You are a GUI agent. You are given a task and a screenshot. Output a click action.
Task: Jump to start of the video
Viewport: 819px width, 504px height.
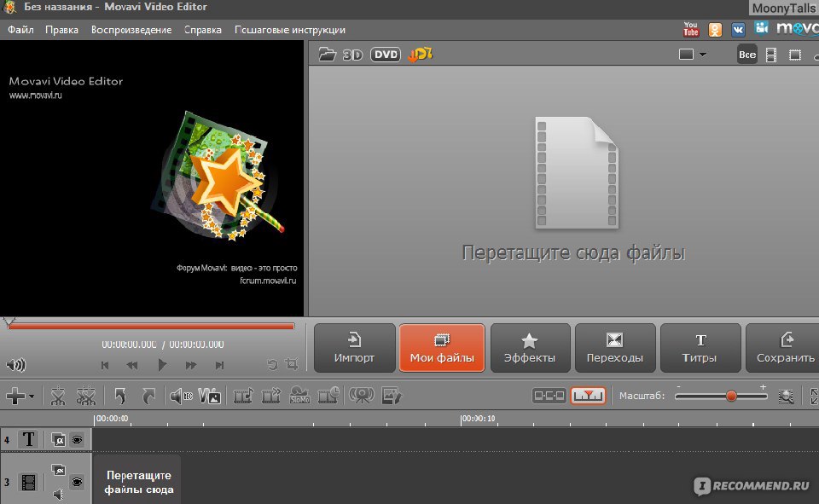point(105,365)
